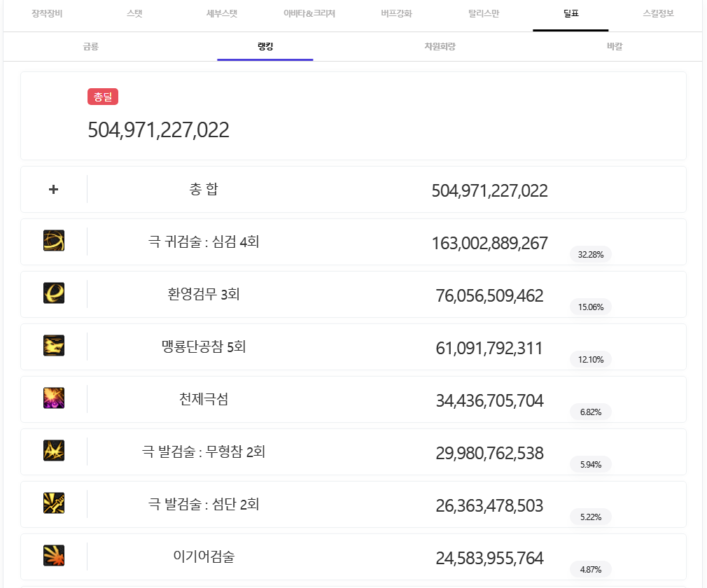This screenshot has height=588, width=707.
Task: Open the 장착장비 tab
Action: coord(47,14)
